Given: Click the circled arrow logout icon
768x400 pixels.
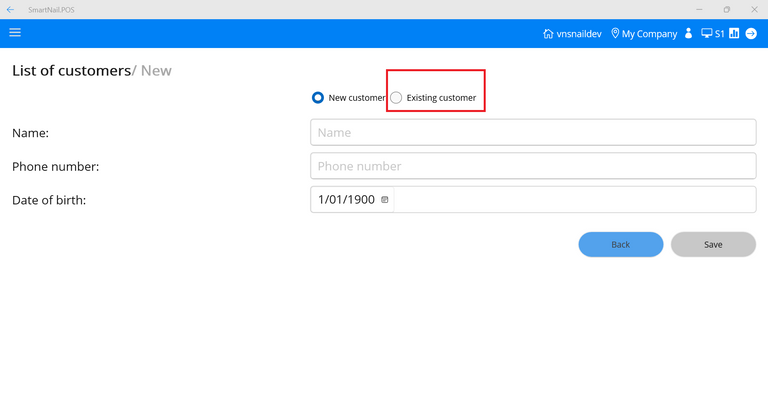Looking at the screenshot, I should [751, 34].
